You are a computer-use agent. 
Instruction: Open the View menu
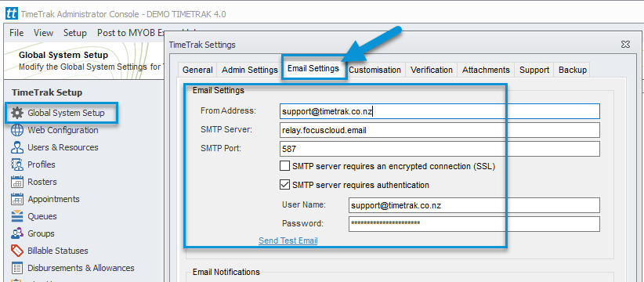point(44,33)
